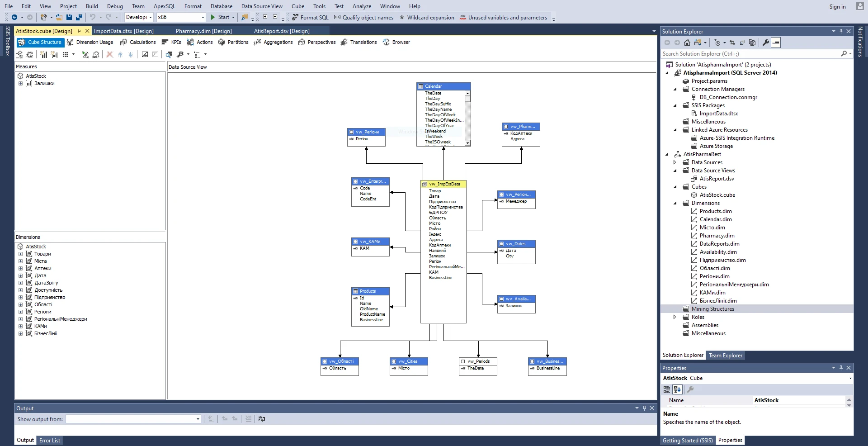Open the SSIS Toolbox side tab
Viewport: 868px width, 446px height.
7,41
